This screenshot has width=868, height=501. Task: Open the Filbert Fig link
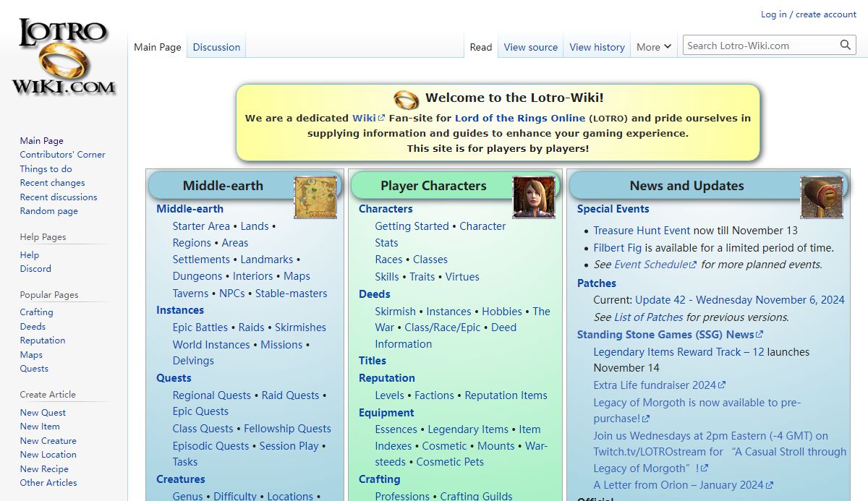[x=618, y=248]
